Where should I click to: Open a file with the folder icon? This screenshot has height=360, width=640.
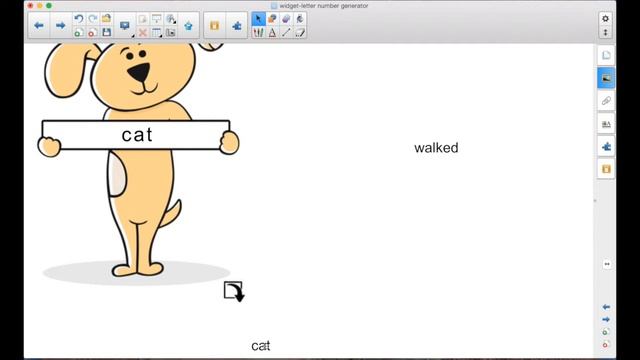click(107, 19)
